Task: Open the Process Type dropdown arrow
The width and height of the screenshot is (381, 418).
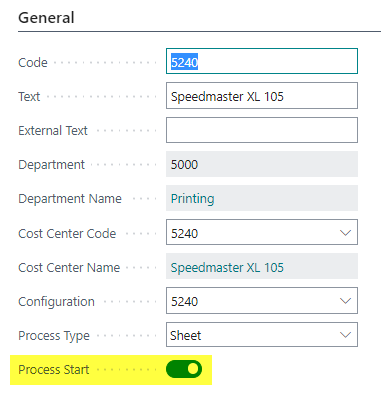Action: (345, 335)
